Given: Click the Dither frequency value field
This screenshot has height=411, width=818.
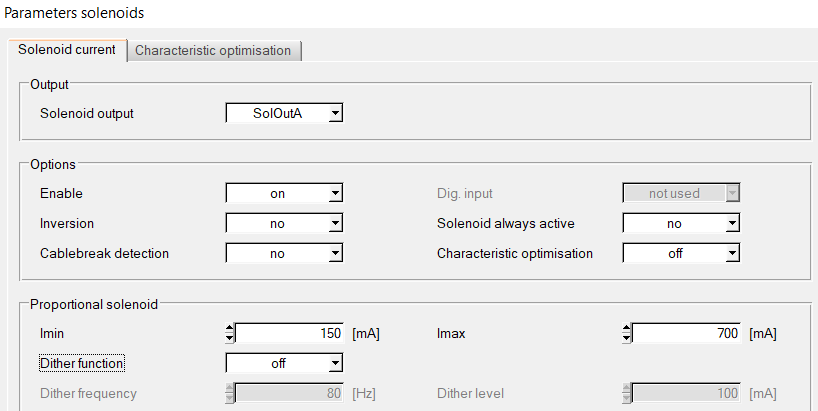Looking at the screenshot, I should 289,393.
